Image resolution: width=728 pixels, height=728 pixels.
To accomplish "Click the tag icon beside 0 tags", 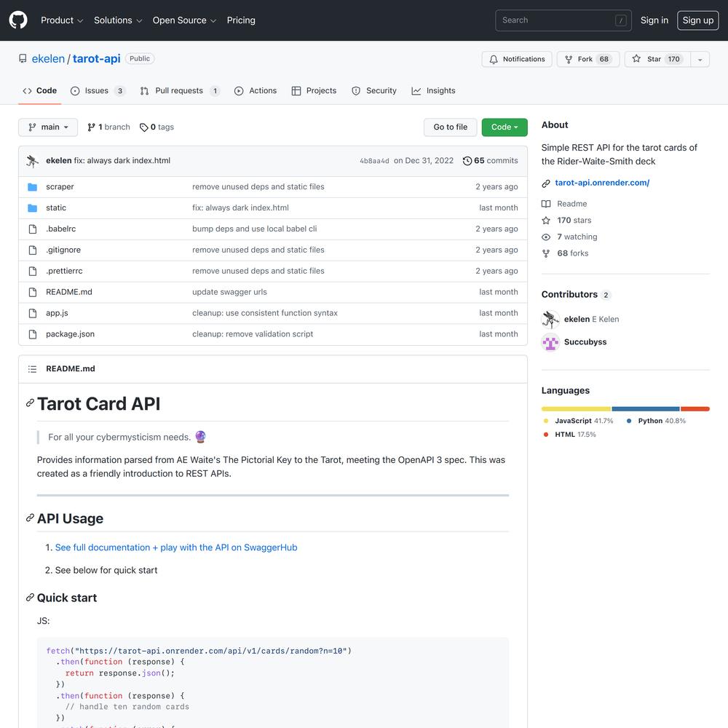I will pos(144,127).
